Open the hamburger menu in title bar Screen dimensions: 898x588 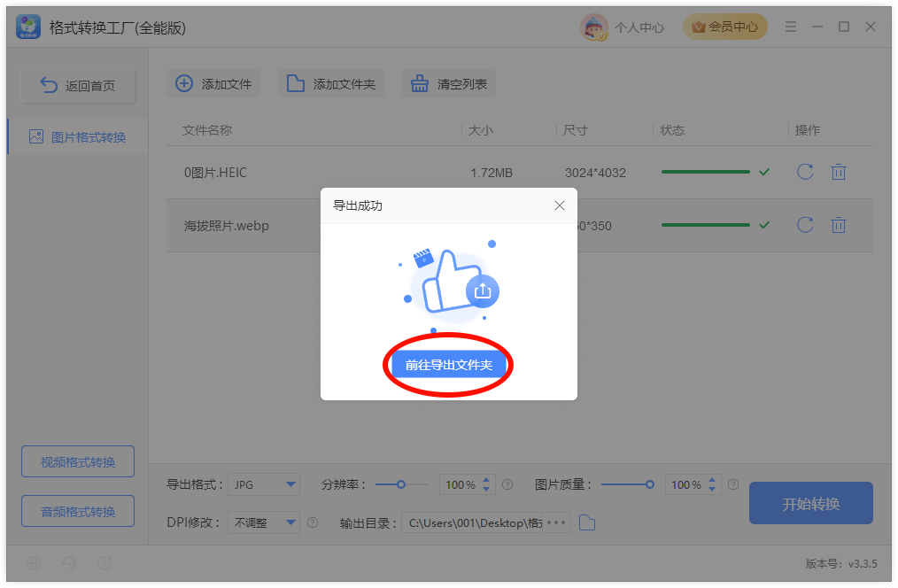(791, 27)
